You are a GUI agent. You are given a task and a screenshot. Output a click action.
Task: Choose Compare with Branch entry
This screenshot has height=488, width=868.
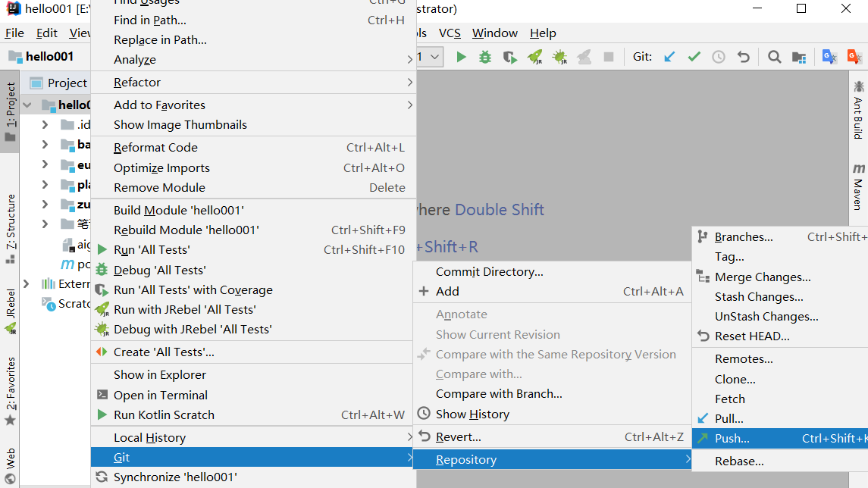tap(553, 394)
